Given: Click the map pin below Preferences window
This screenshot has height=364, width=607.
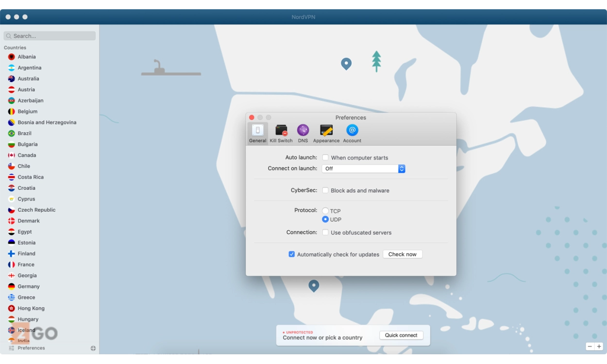Looking at the screenshot, I should pyautogui.click(x=314, y=285).
